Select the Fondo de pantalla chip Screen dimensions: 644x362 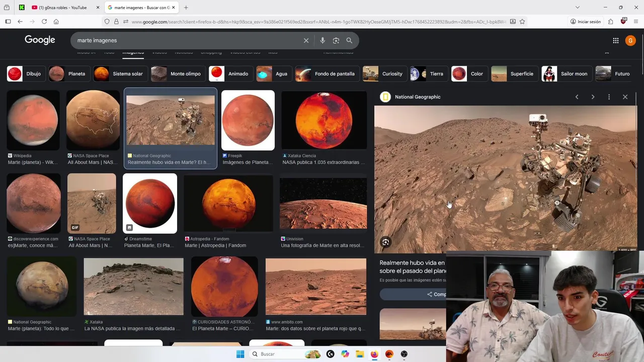pos(327,74)
